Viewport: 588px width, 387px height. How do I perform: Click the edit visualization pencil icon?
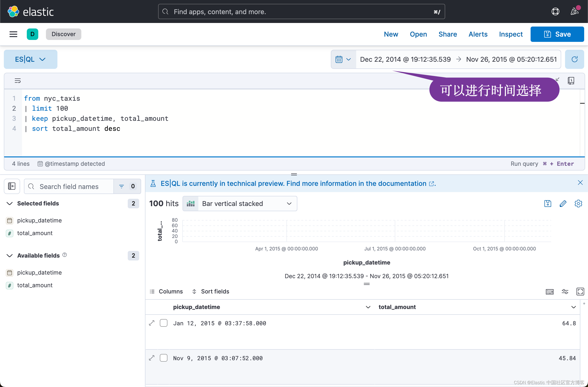(563, 204)
